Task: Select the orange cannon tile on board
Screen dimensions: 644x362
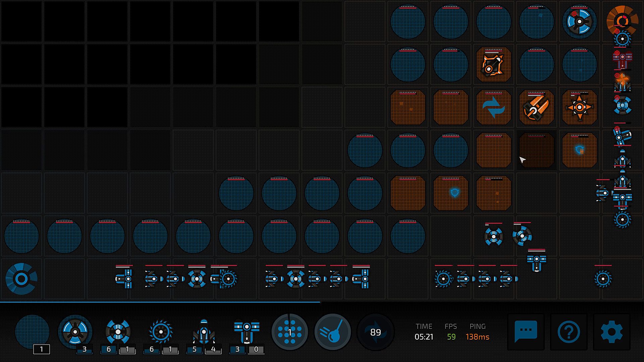Action: click(493, 65)
